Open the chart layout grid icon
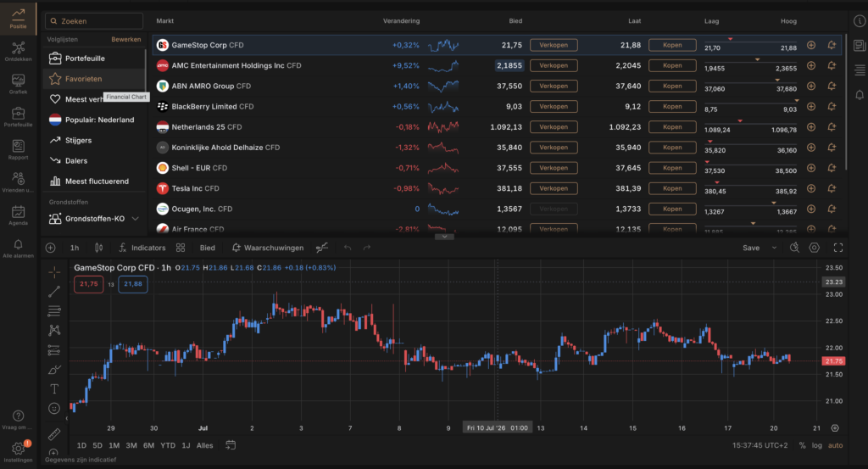 pyautogui.click(x=181, y=248)
